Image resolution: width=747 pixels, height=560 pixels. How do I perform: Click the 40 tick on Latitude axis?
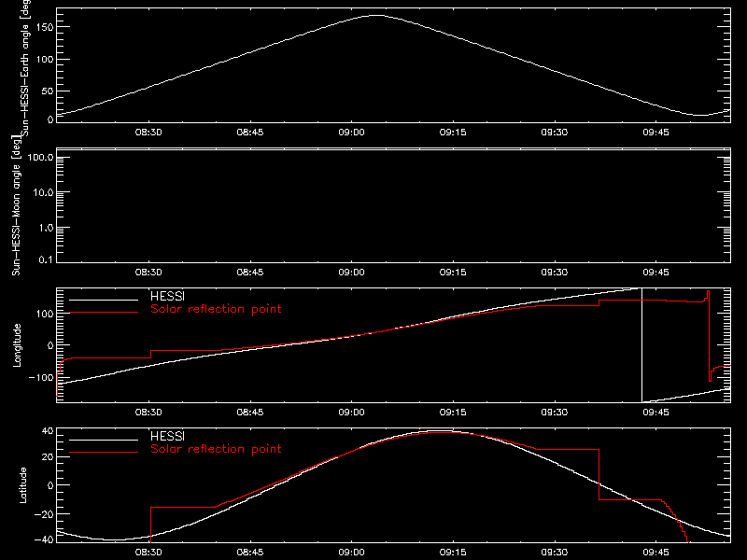tap(48, 431)
